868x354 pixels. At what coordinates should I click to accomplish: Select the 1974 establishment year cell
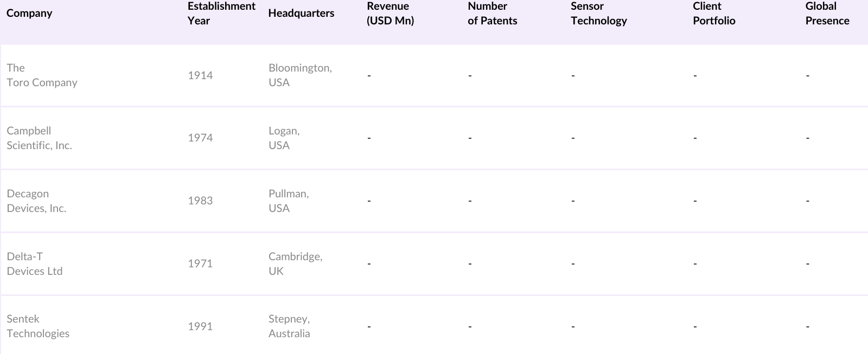point(200,138)
